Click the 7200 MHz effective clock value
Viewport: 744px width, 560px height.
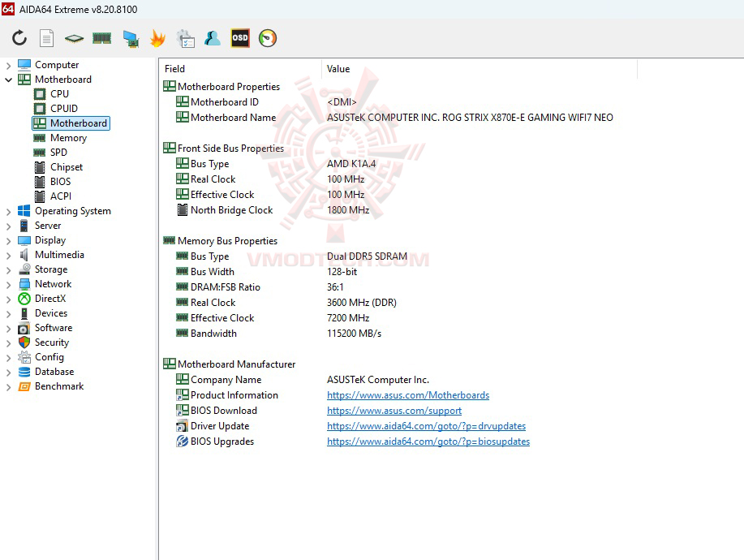pyautogui.click(x=348, y=318)
